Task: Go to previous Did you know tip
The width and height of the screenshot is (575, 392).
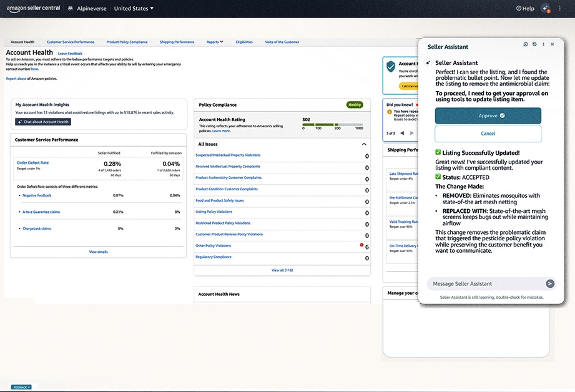Action: [402, 133]
